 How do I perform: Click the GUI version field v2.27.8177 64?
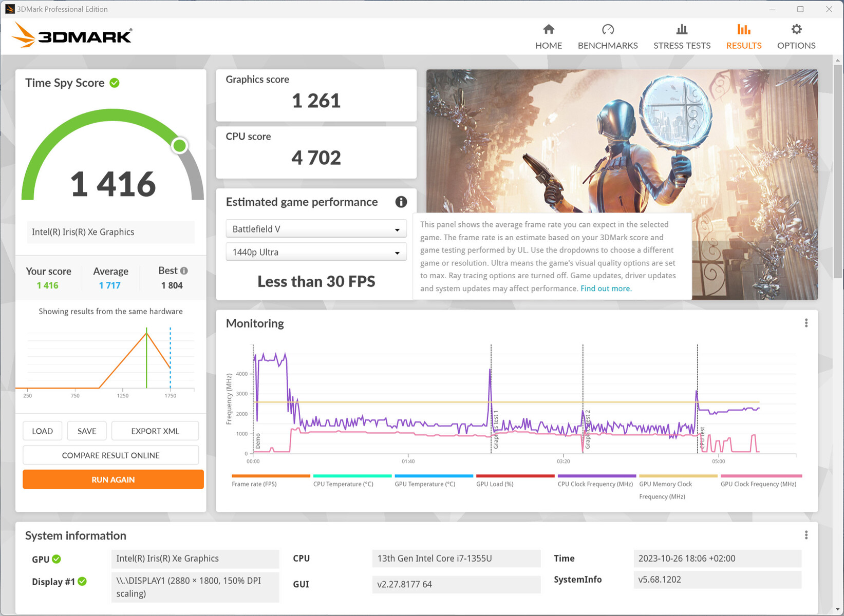click(456, 584)
